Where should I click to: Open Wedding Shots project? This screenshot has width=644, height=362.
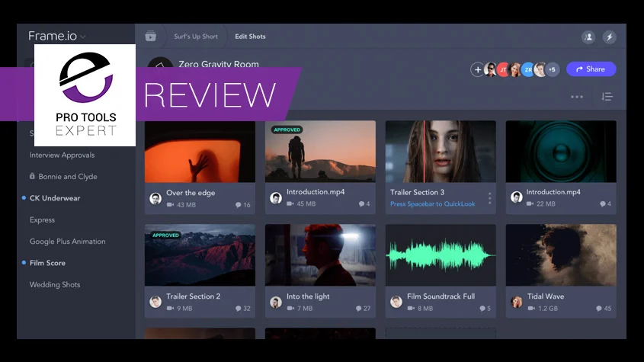point(55,284)
